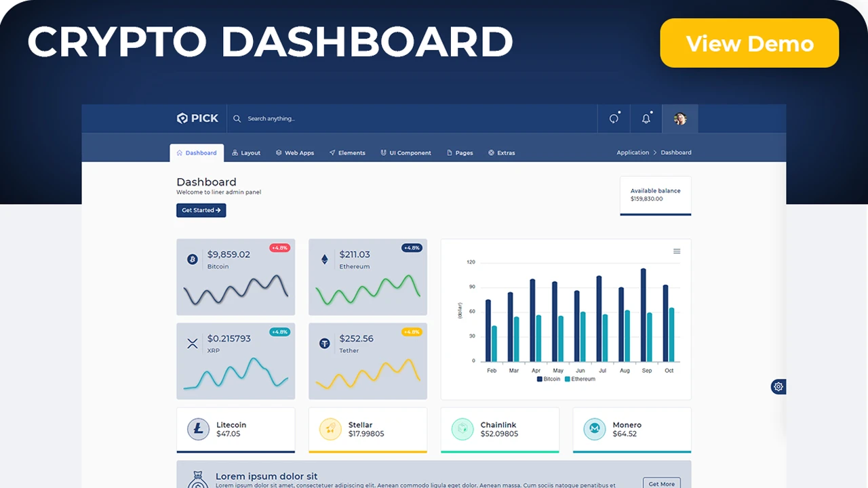Click the $9,859.02 Bitcoin price
Screen dimensions: 868x488
[229, 254]
